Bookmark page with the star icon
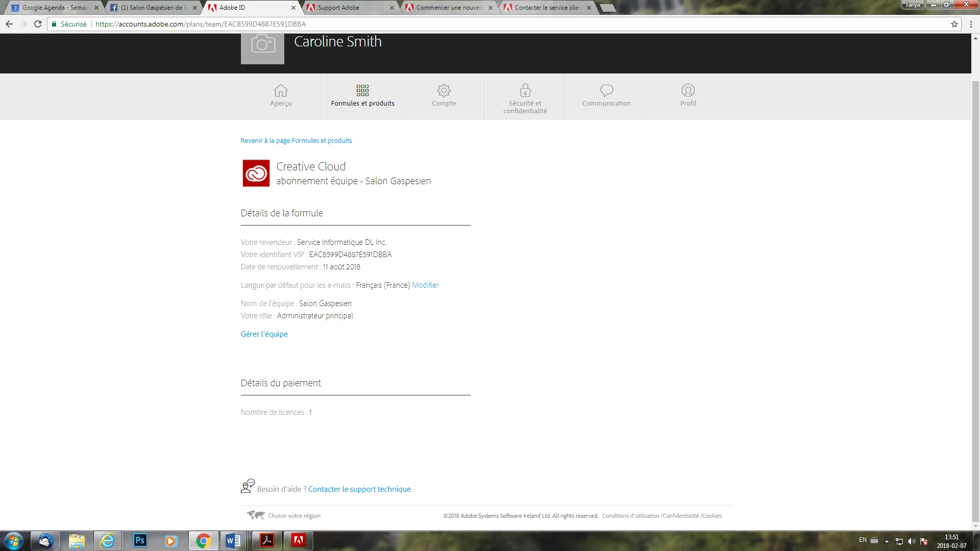980x551 pixels. point(954,24)
